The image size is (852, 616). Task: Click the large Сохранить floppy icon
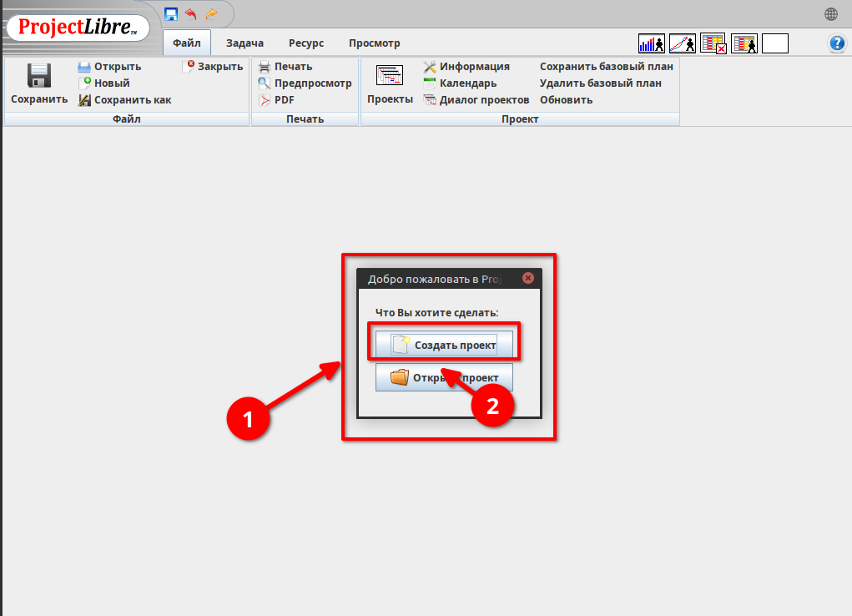(x=39, y=76)
